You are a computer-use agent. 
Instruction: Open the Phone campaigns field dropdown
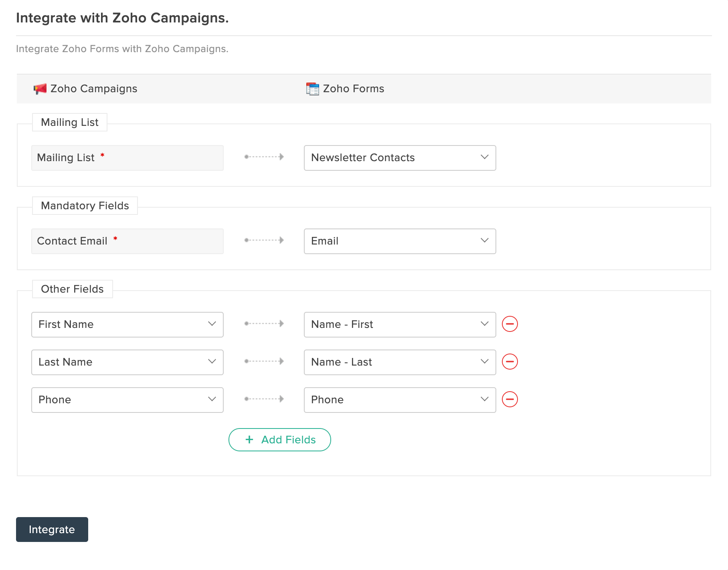(127, 400)
